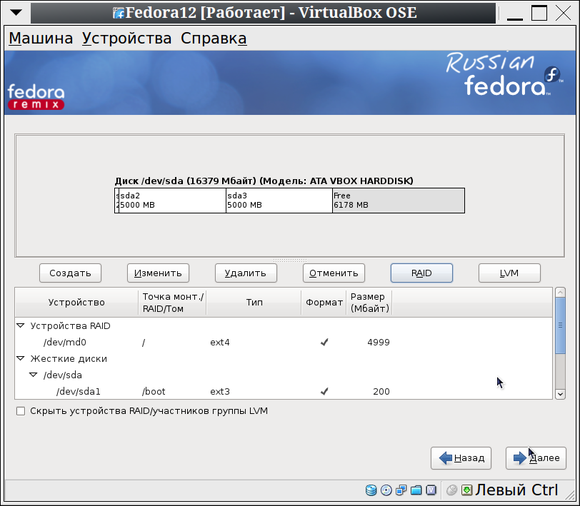Select the /dev/md0 row in device list
The width and height of the screenshot is (580, 506).
point(284,342)
